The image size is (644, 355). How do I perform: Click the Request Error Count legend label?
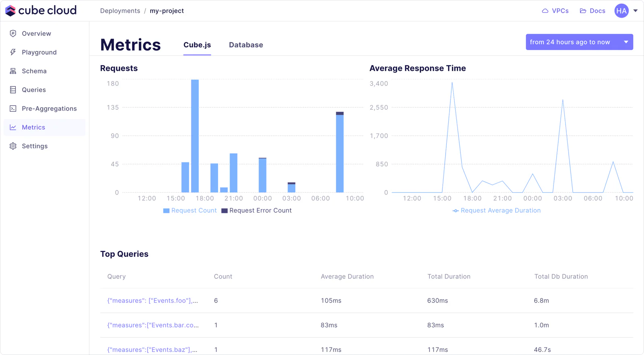click(x=260, y=211)
